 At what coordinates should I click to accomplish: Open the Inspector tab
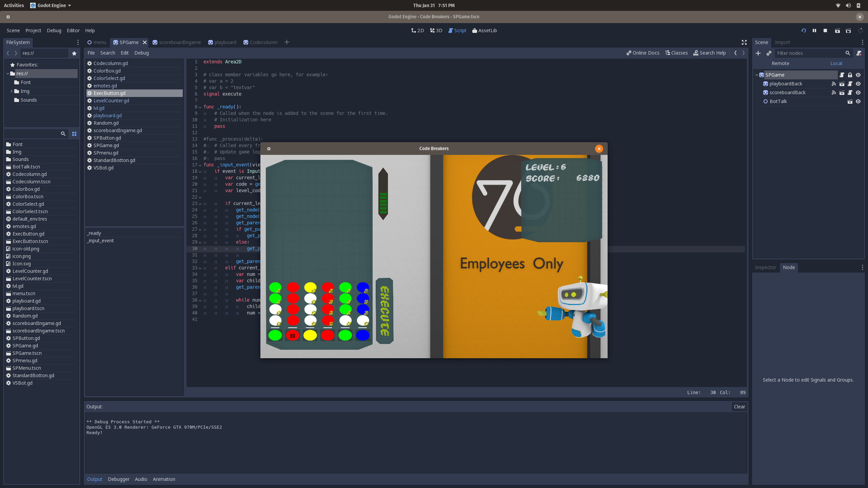point(765,267)
